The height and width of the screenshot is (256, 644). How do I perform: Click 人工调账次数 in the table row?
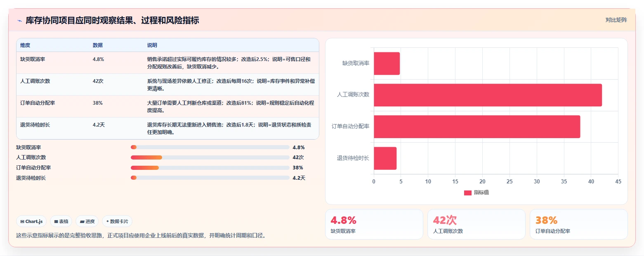coord(35,81)
